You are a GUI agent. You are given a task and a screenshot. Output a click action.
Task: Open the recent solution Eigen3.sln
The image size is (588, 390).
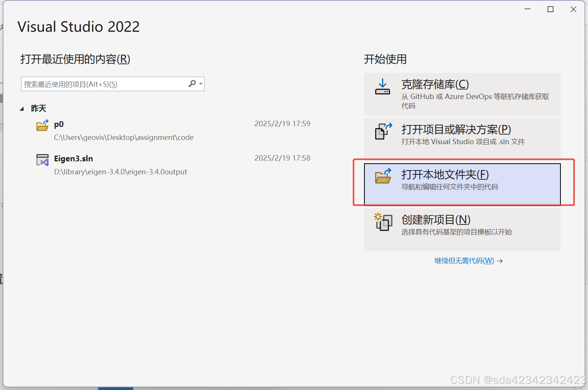click(x=73, y=158)
